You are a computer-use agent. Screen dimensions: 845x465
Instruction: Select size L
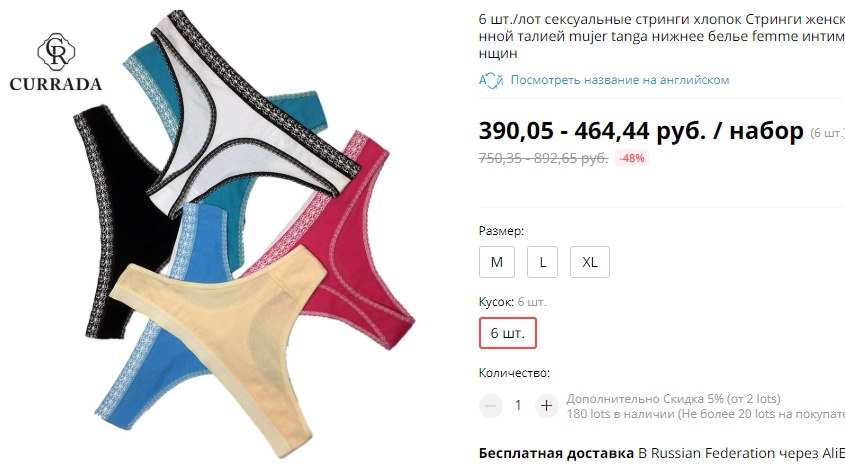(542, 262)
